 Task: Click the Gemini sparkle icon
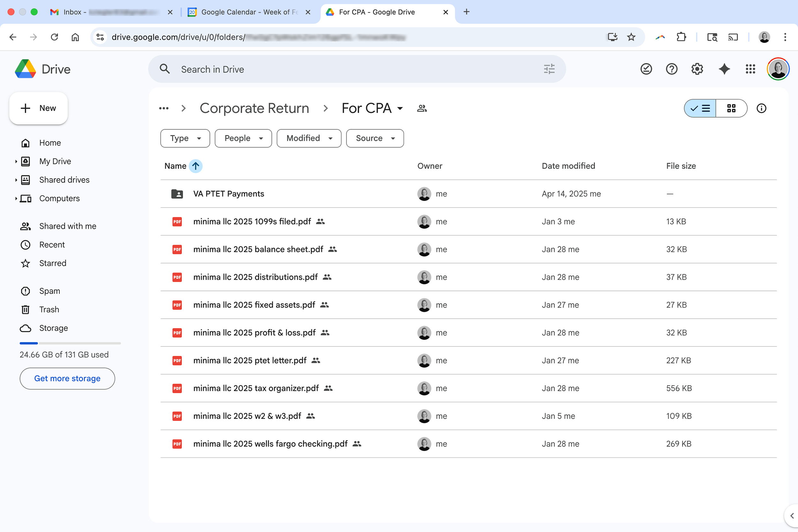pos(724,69)
